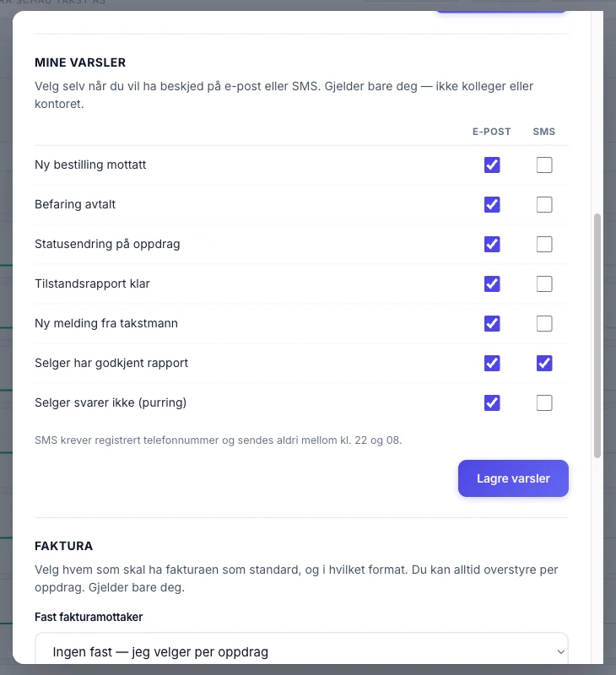Uncheck e-post for Tilstandsrapport klar

point(492,283)
